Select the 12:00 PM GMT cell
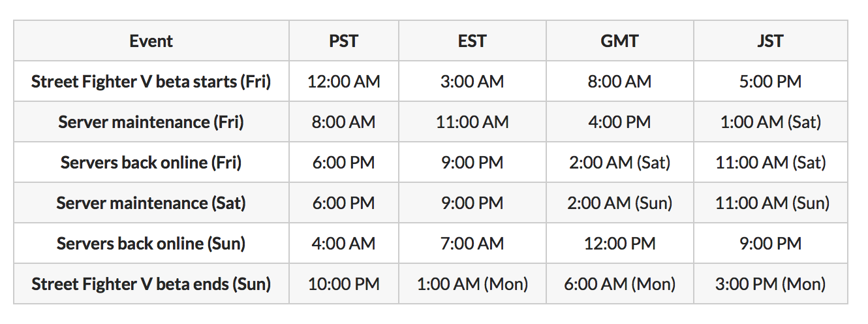Screen dimensions: 868x324 pyautogui.click(x=620, y=244)
